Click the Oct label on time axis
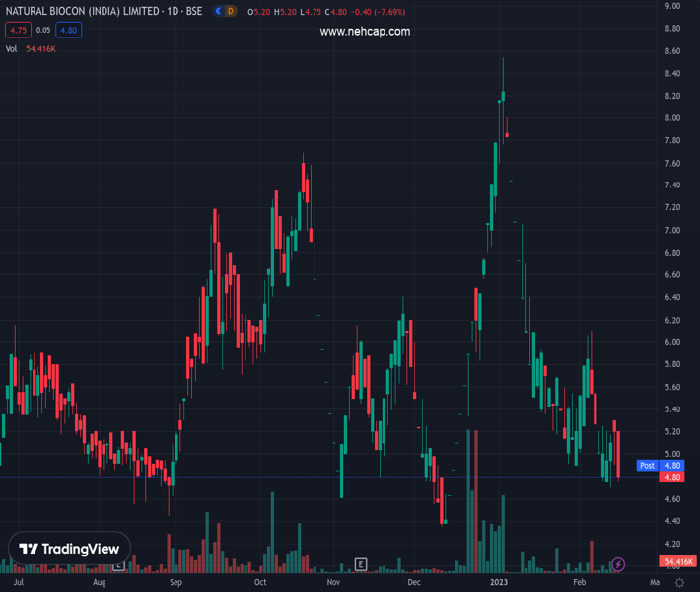700x592 pixels. pos(260,583)
